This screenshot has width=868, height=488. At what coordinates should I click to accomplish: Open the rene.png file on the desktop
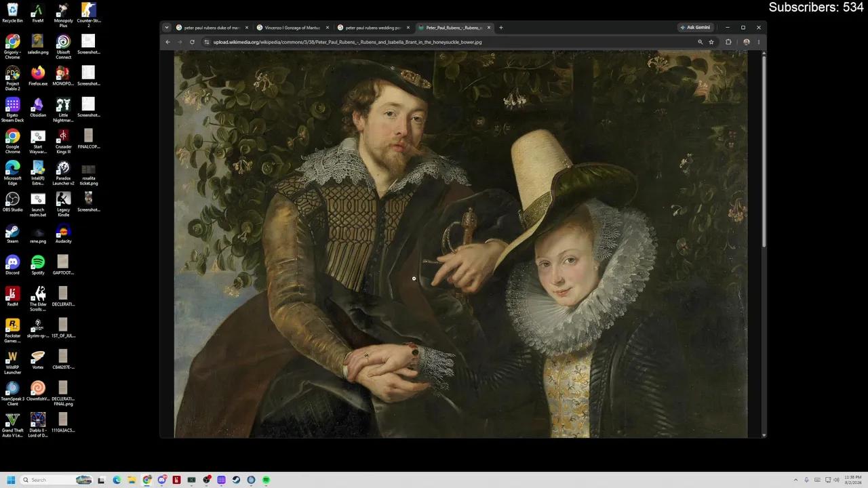tap(38, 233)
